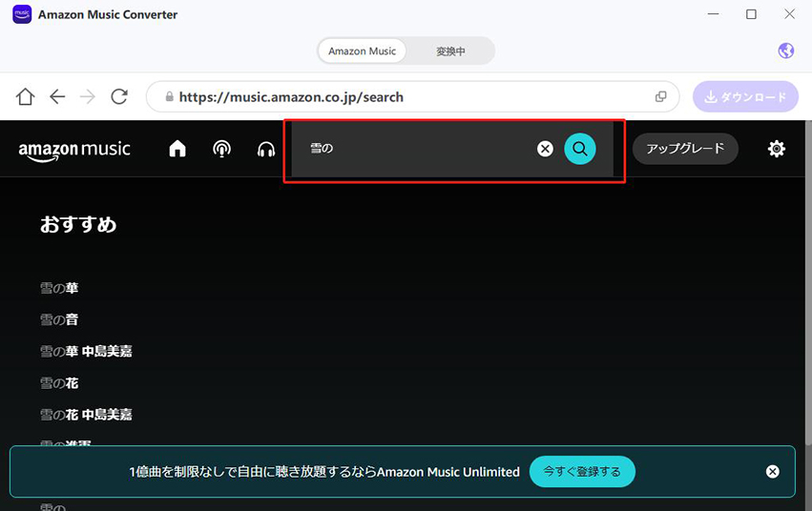Dismiss the Music Unlimited banner
This screenshot has width=812, height=511.
pyautogui.click(x=772, y=471)
